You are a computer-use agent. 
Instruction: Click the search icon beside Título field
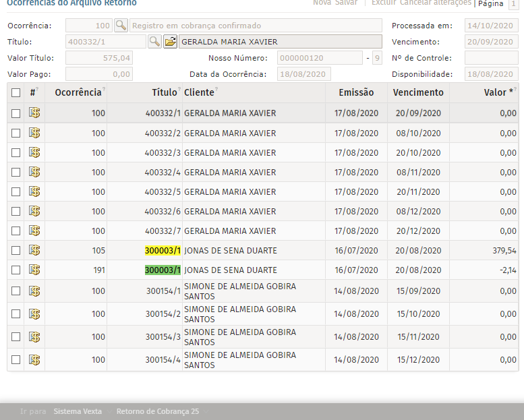tap(154, 42)
